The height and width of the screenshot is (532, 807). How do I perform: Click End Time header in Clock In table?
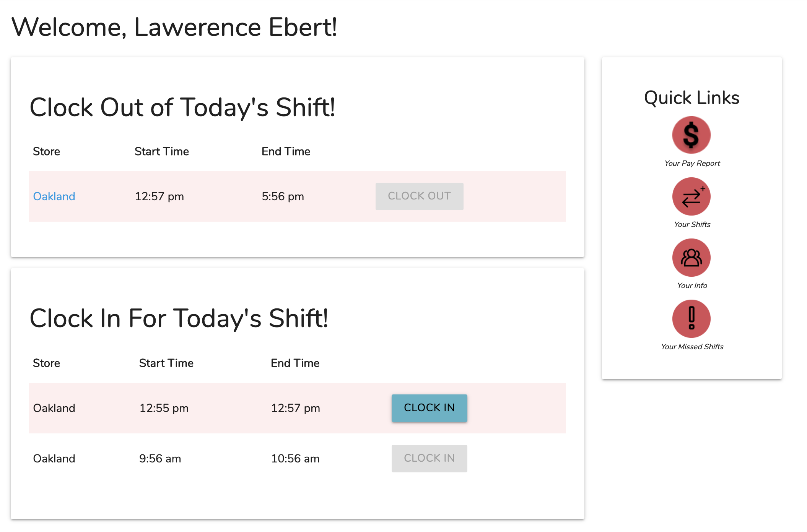(x=295, y=363)
